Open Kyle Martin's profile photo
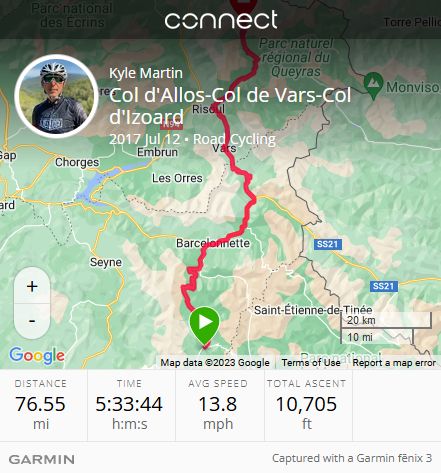Viewport: 441px width, 473px height. [56, 96]
